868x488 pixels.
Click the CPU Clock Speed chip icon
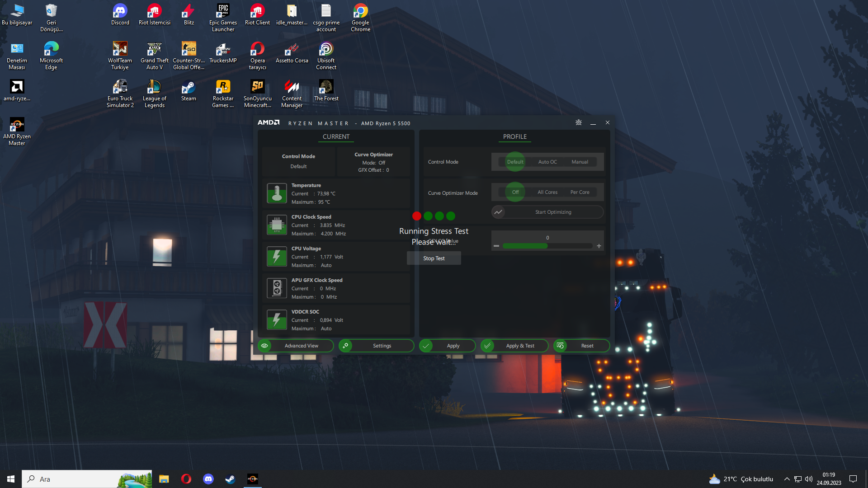[277, 225]
